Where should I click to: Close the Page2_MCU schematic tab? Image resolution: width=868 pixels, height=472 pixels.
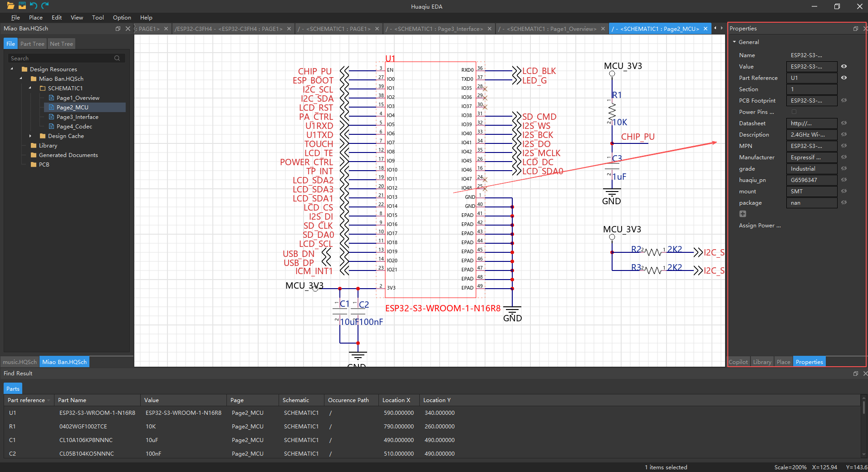(706, 29)
